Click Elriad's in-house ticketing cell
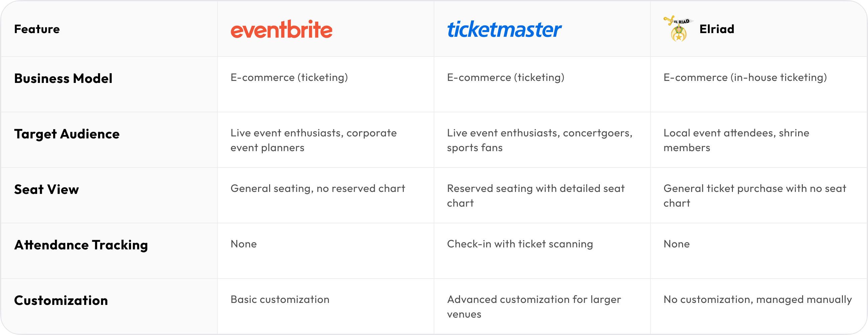868x335 pixels. click(x=745, y=78)
